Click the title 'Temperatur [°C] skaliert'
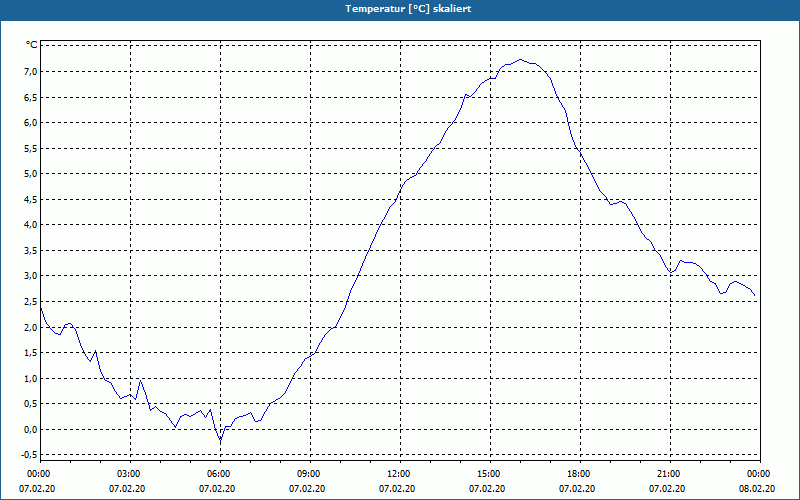The image size is (800, 500). 408,9
